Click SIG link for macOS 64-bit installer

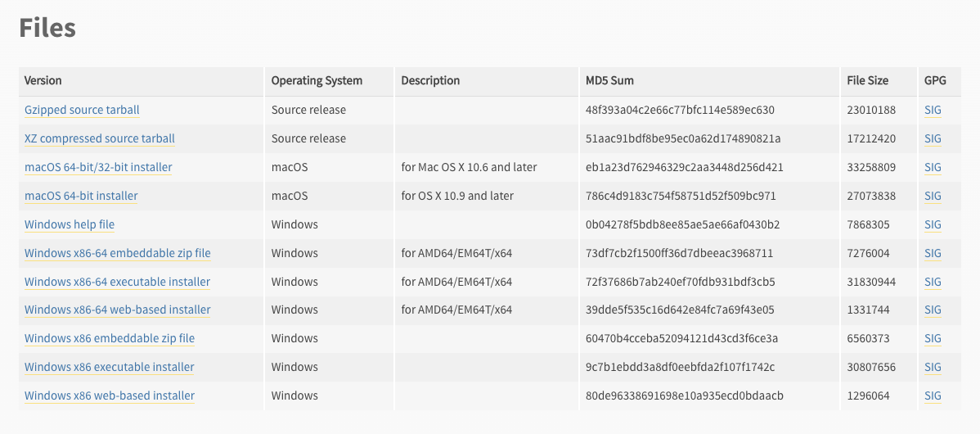[933, 196]
